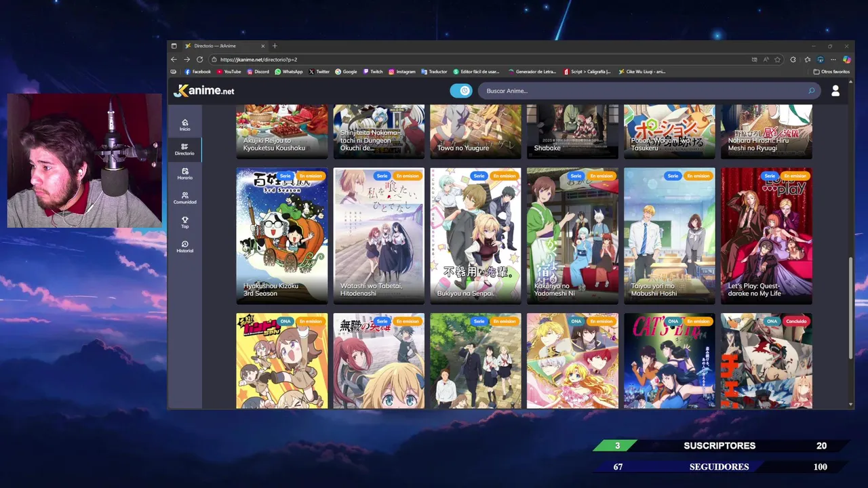Screen dimensions: 868x488
Task: Open the Directorio sidebar item
Action: [184, 149]
